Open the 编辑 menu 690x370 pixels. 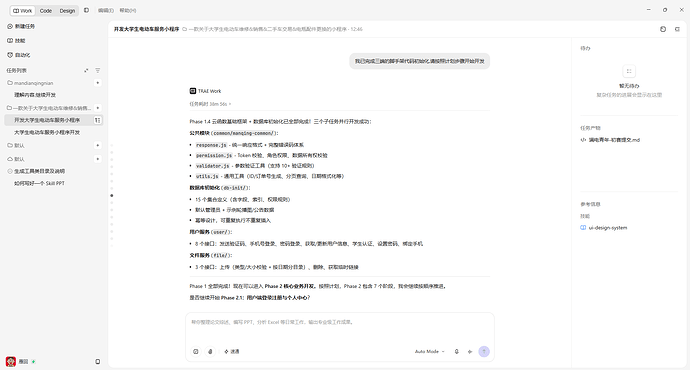click(x=106, y=11)
